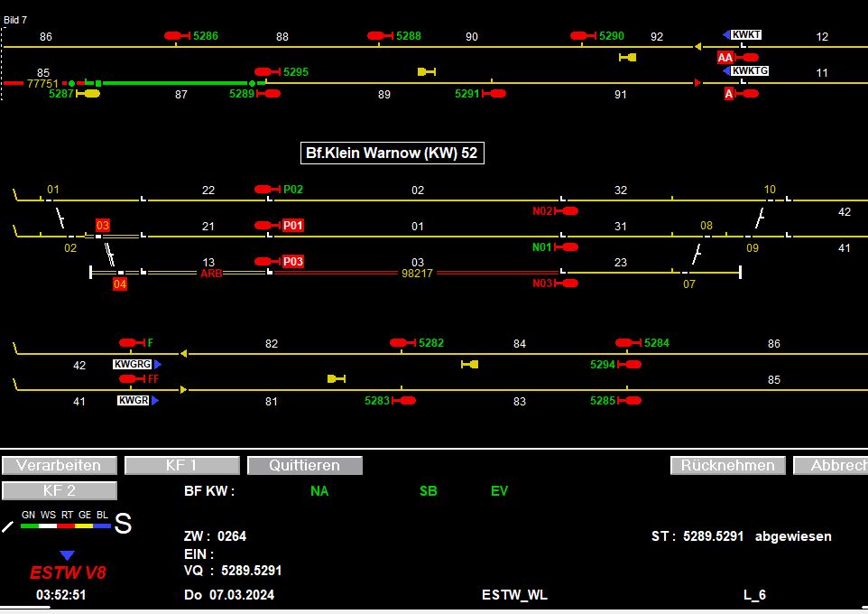The width and height of the screenshot is (868, 614).
Task: Click the KWKT direction arrow label
Action: [x=743, y=35]
